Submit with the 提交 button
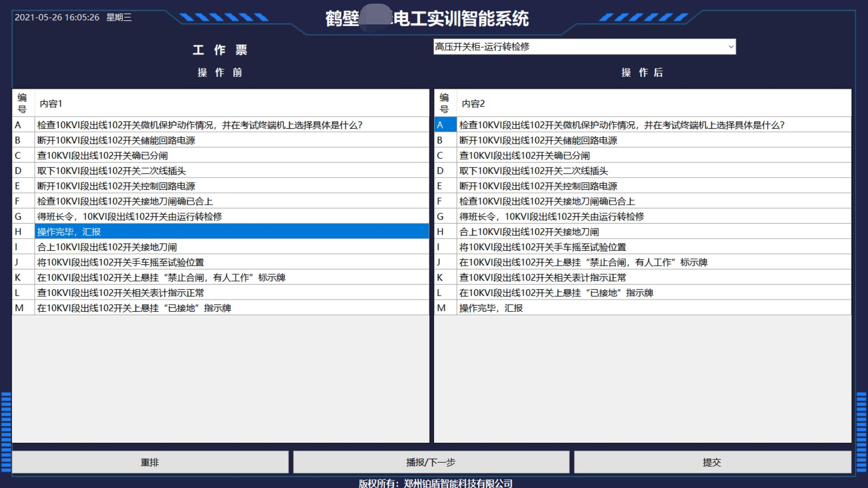868x488 pixels. (712, 462)
